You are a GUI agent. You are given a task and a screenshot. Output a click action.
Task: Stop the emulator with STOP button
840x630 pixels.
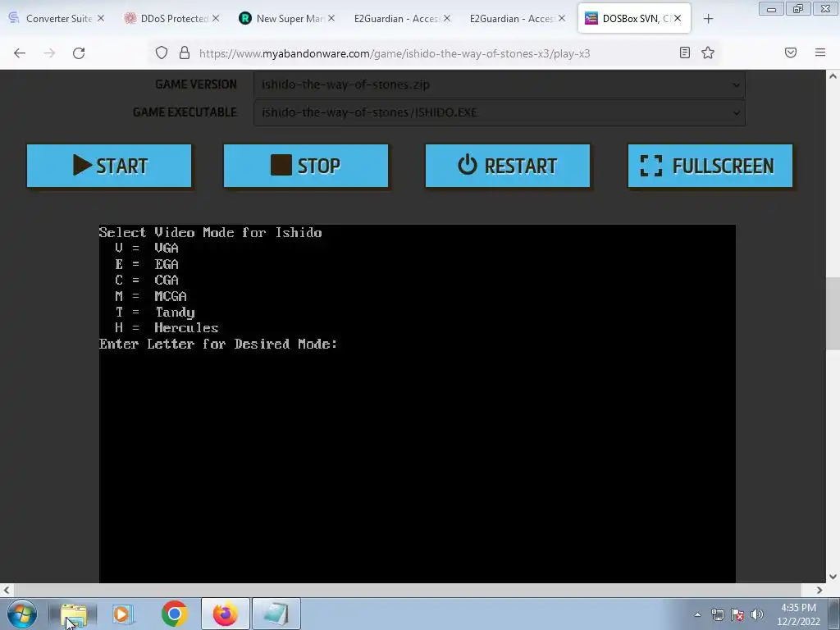306,166
